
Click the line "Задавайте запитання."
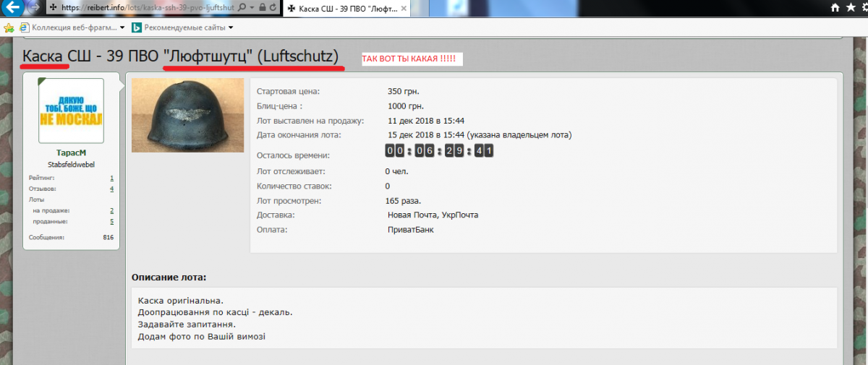[x=187, y=324]
